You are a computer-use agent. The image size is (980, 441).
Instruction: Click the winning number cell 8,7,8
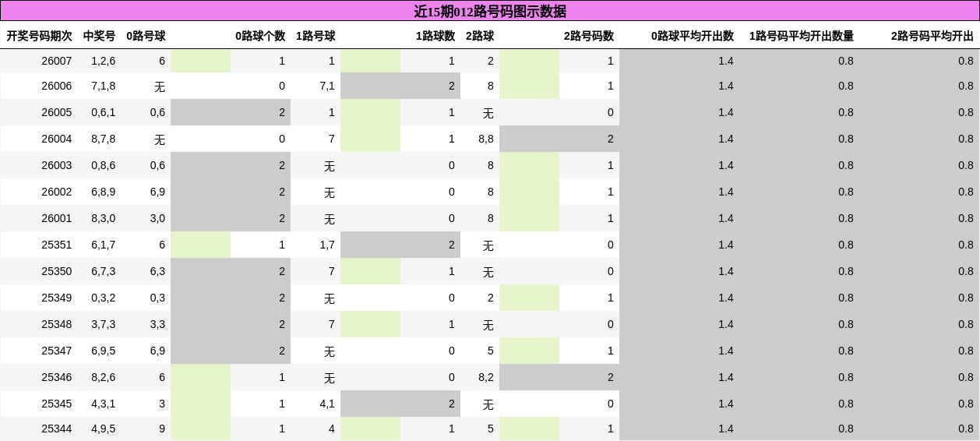tap(103, 139)
